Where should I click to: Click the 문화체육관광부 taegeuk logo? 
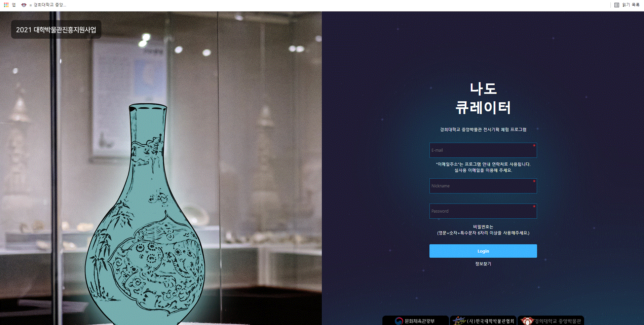pyautogui.click(x=399, y=321)
